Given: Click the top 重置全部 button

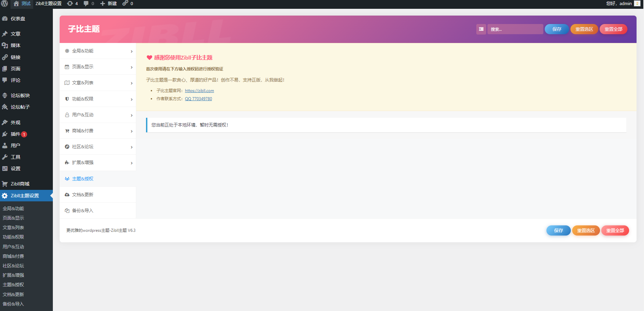Looking at the screenshot, I should click(613, 29).
